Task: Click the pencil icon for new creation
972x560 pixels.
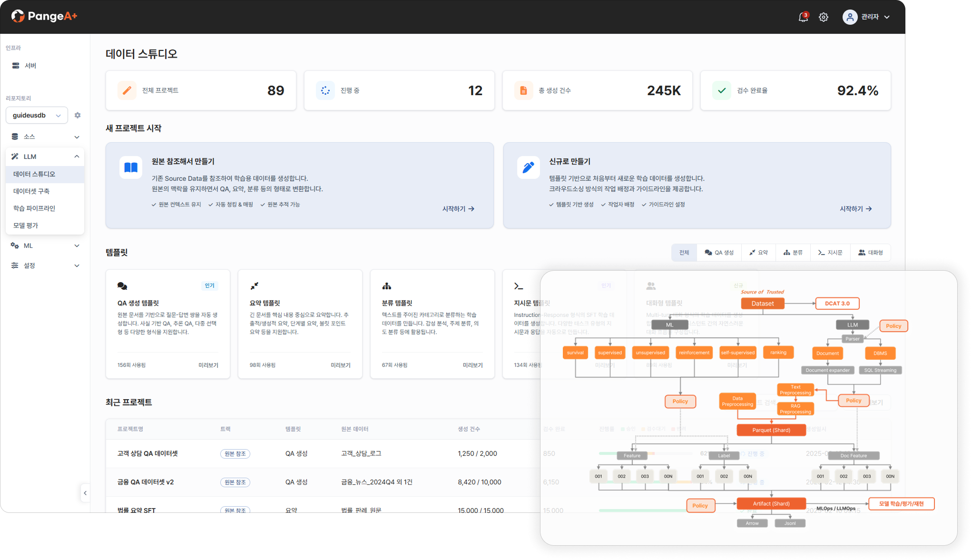Action: [x=528, y=167]
